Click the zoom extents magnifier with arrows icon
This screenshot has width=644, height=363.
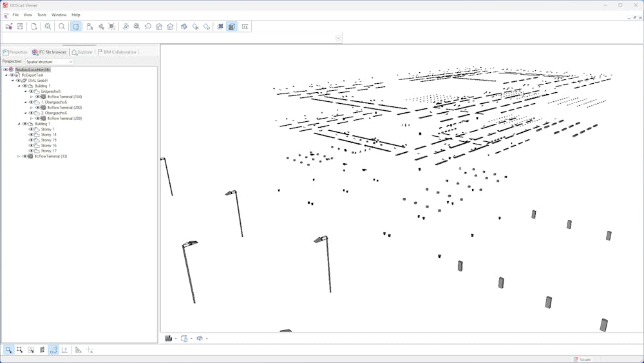[x=48, y=26]
